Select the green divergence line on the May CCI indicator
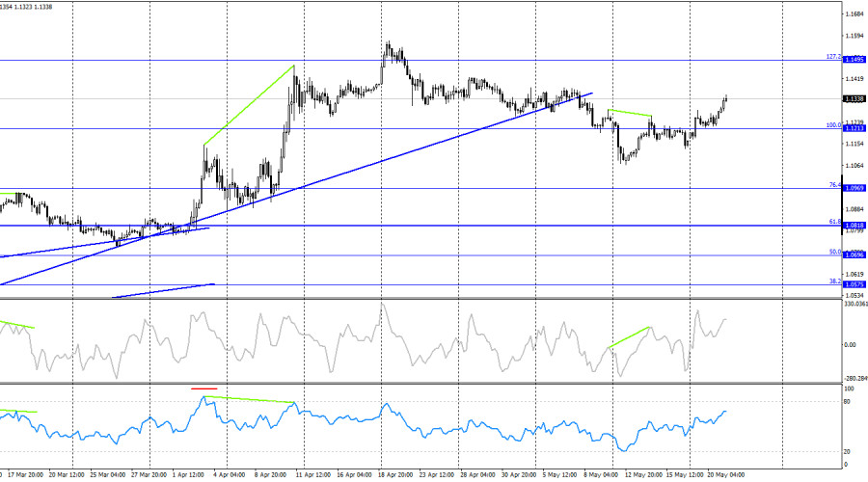868x482 pixels. 629,337
